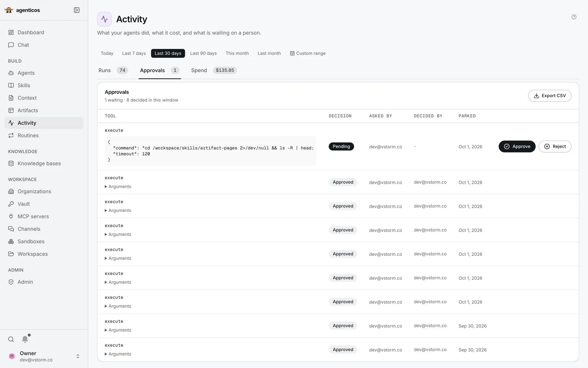Open the Routines loop icon
The image size is (588, 368).
[x=11, y=135]
